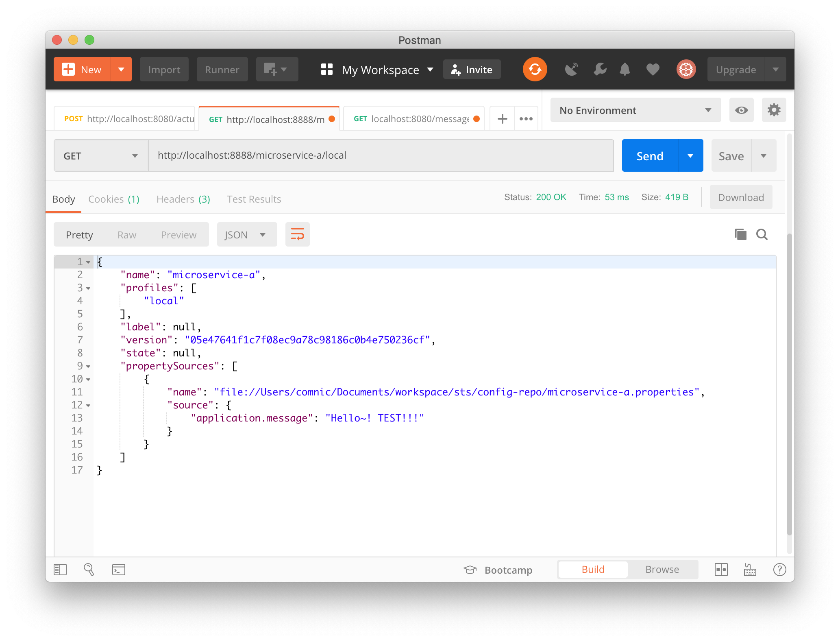Click the request URL input field

(x=381, y=155)
